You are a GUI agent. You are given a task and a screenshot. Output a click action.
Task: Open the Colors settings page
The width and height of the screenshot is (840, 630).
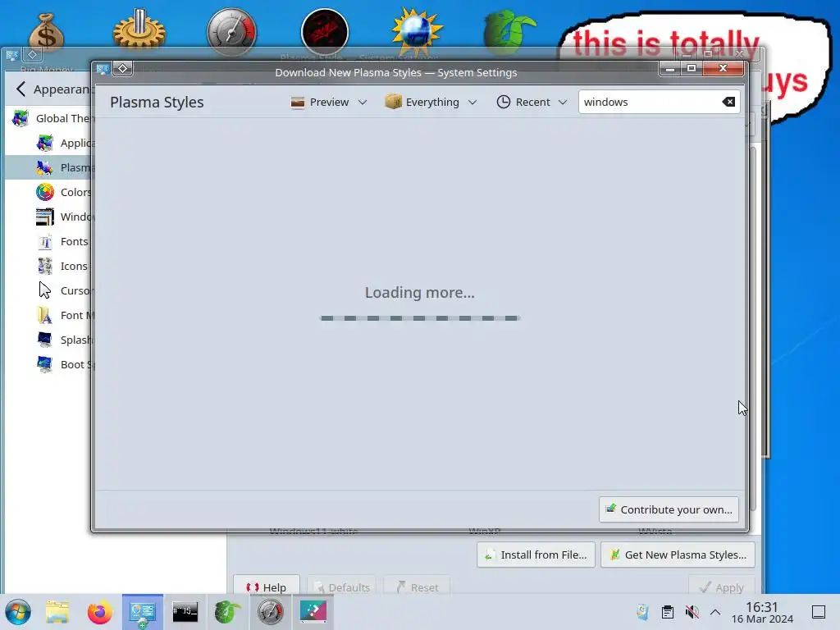tap(49, 192)
